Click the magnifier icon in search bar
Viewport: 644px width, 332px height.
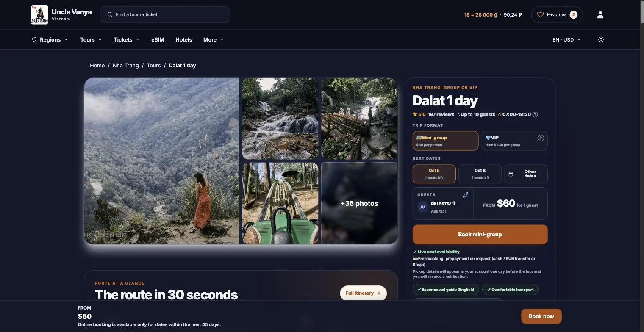pyautogui.click(x=110, y=15)
